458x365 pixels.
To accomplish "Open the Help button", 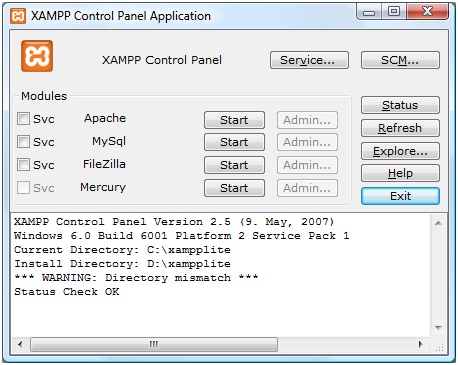I will pos(400,173).
